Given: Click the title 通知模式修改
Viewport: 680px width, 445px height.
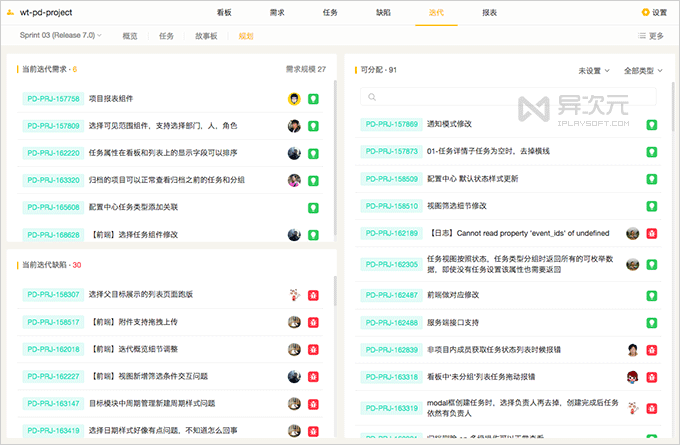Looking at the screenshot, I should tap(449, 124).
